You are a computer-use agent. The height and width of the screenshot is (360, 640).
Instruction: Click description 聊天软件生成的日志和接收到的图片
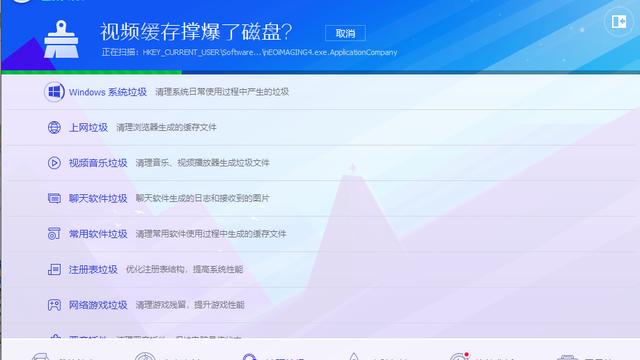(202, 198)
